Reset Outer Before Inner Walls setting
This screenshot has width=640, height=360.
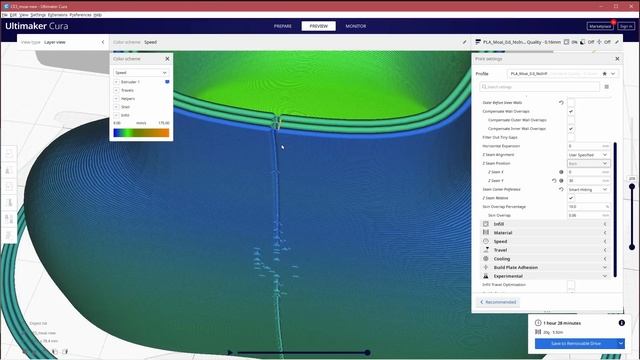click(561, 102)
